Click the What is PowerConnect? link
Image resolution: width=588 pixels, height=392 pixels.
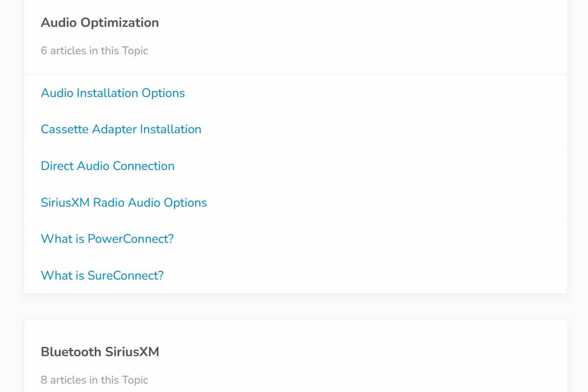coord(107,239)
